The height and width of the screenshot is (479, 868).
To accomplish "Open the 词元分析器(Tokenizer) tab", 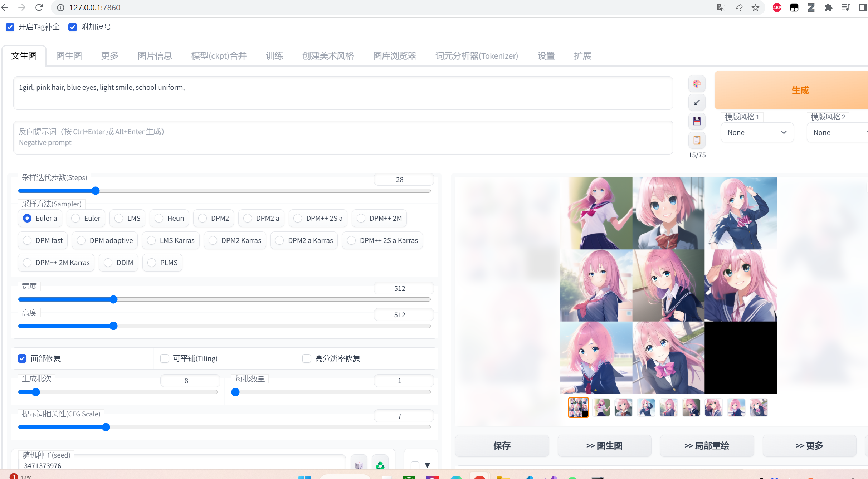I will tap(477, 56).
